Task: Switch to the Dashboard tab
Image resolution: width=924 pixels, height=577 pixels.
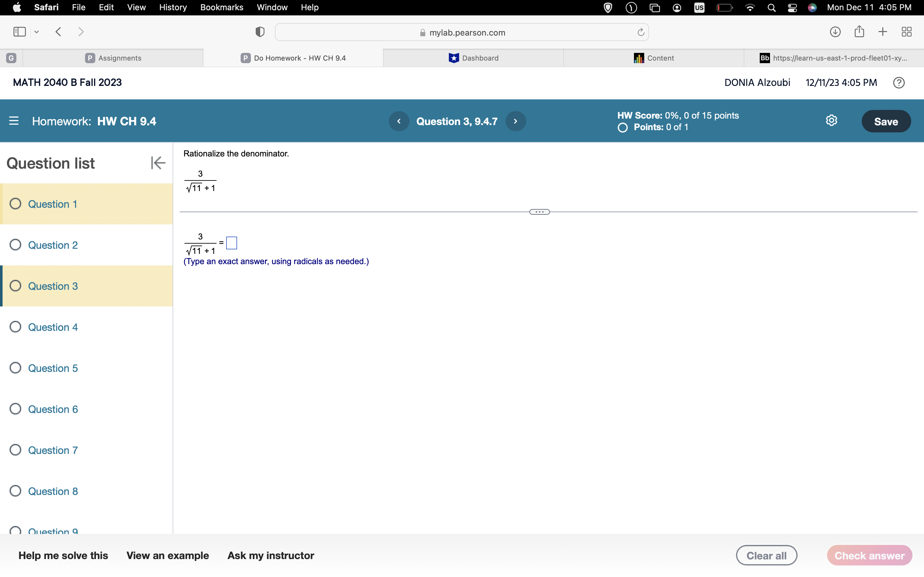Action: point(474,58)
